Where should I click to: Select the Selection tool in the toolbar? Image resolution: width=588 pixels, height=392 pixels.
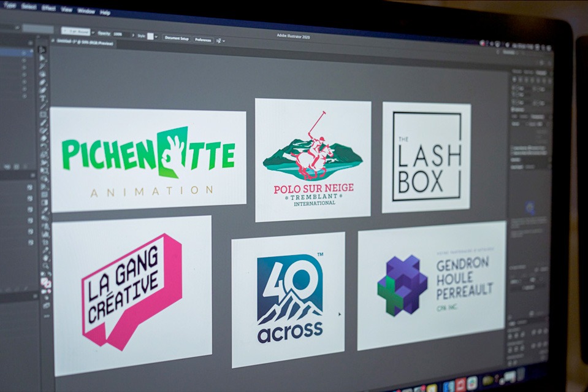42,50
